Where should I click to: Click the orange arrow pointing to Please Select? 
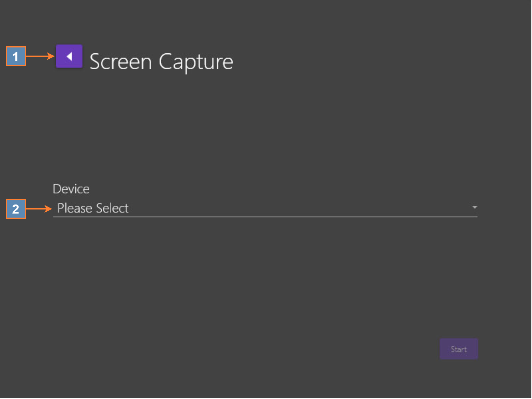39,209
